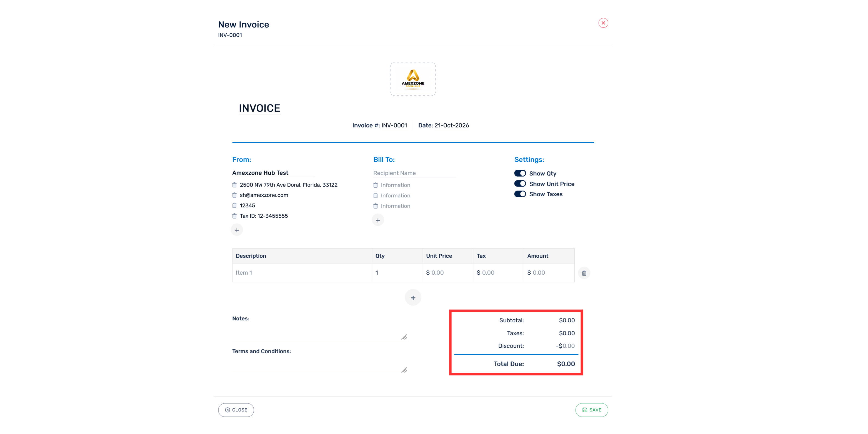Delete the 2500 NW 79th Ave address line
The height and width of the screenshot is (434, 868).
point(234,185)
